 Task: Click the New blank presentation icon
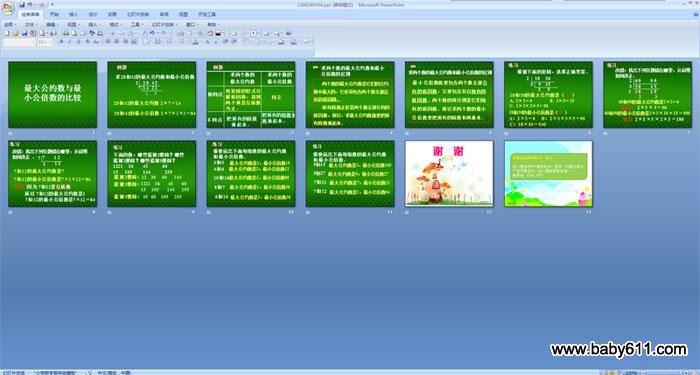(x=7, y=33)
